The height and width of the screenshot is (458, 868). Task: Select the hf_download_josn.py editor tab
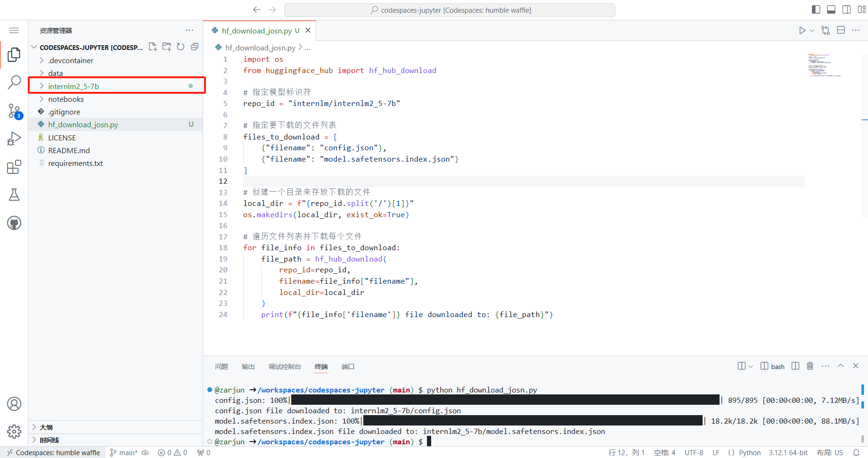260,31
